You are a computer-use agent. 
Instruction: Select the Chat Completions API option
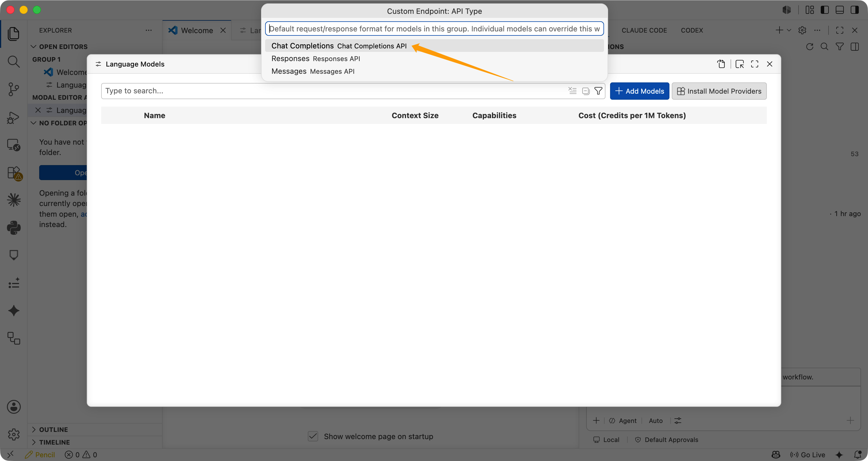(x=434, y=46)
